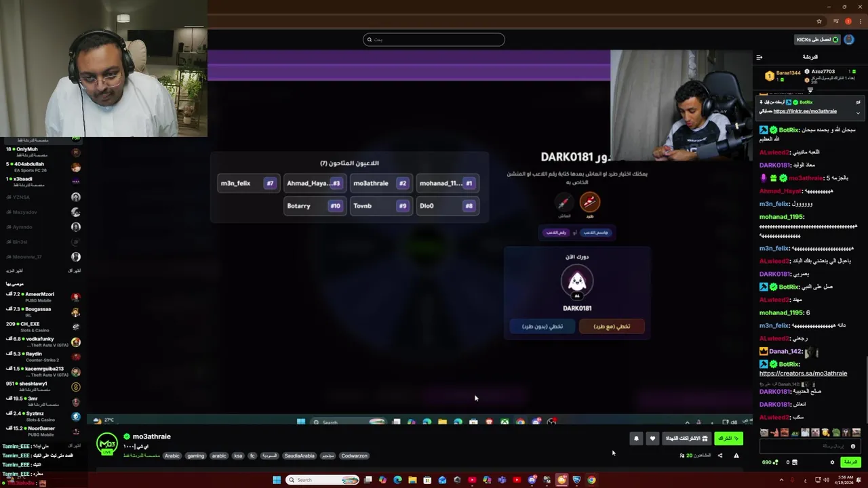
Task: Click the SaudiaArabia stream tag
Action: [299, 455]
